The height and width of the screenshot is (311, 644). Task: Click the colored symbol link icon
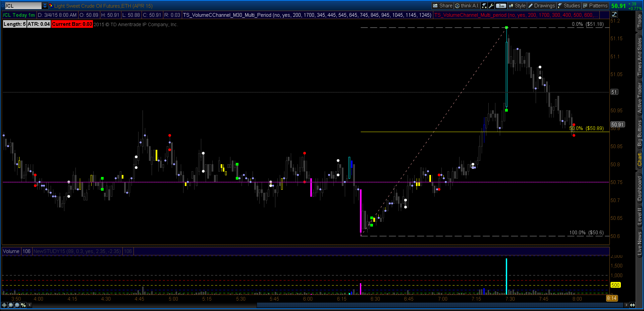coord(51,6)
